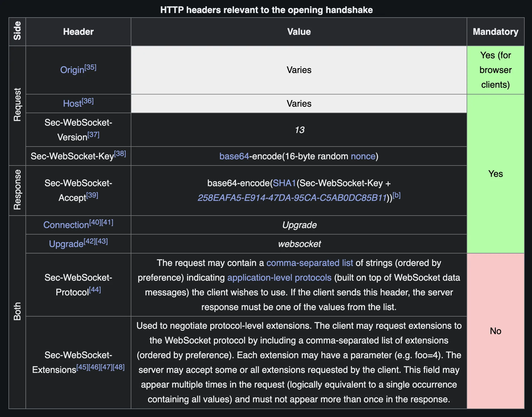Screen dimensions: 532x417
Task: Jump to citation [47]
Action: pyautogui.click(x=107, y=367)
